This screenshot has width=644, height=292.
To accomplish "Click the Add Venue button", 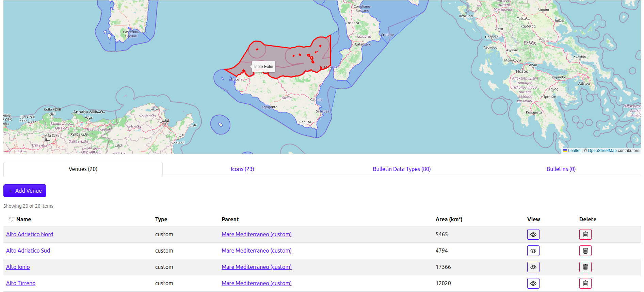I will (x=25, y=191).
